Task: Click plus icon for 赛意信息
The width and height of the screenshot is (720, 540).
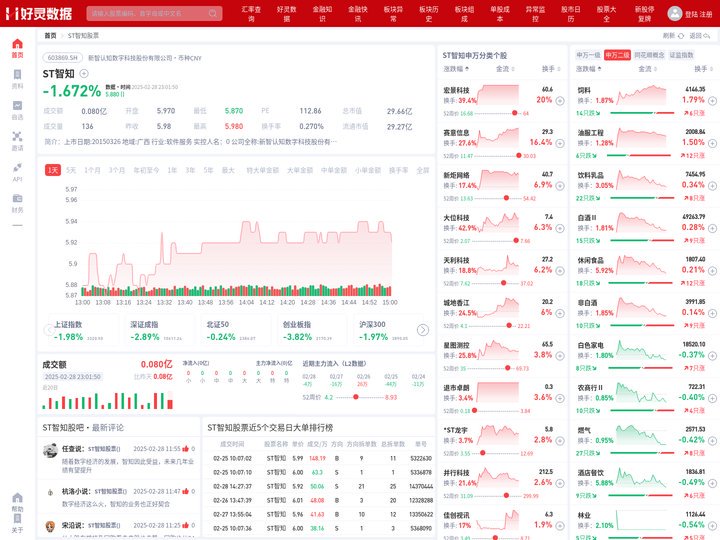Action: (x=560, y=143)
